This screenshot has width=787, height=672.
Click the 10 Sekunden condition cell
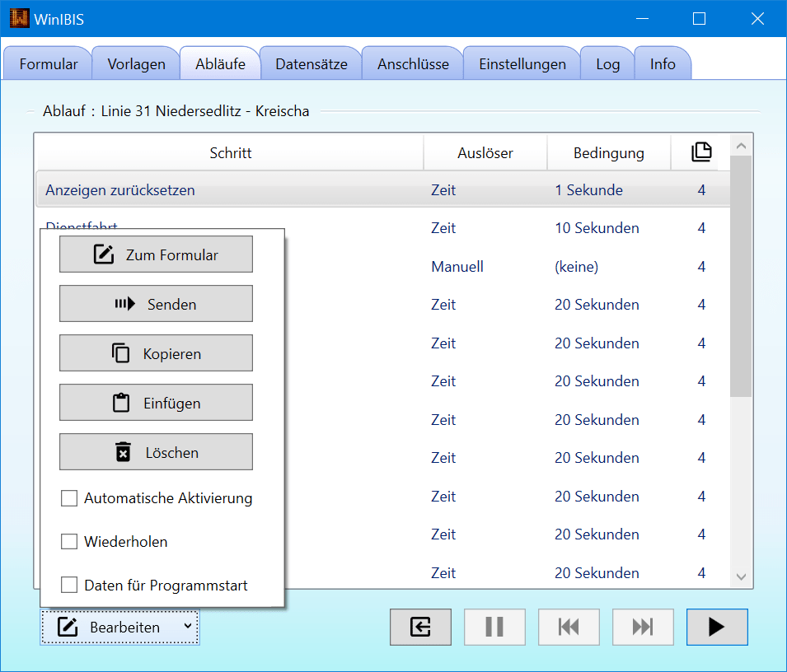(597, 228)
